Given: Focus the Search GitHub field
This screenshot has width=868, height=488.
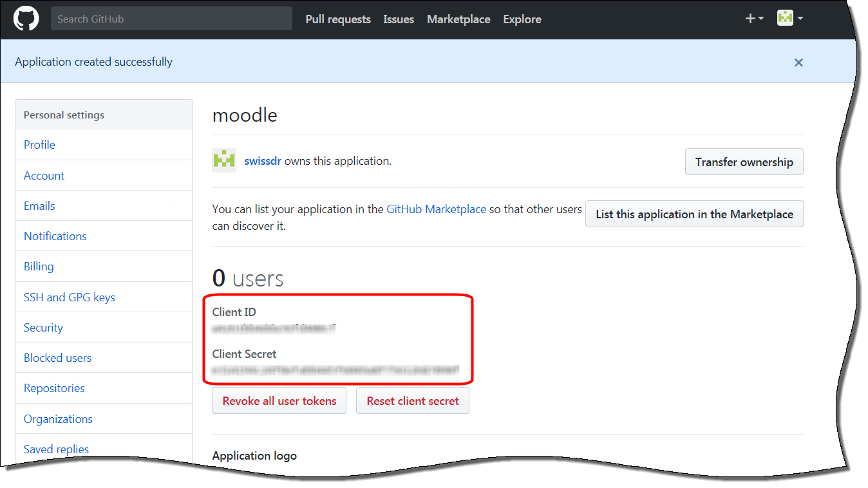Looking at the screenshot, I should coord(171,19).
